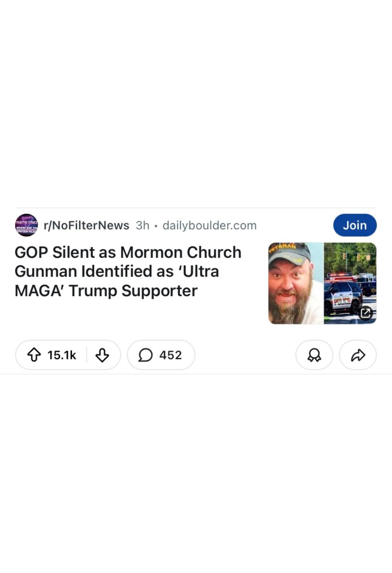Click the 15.1k vote count
The width and height of the screenshot is (392, 573).
click(62, 355)
